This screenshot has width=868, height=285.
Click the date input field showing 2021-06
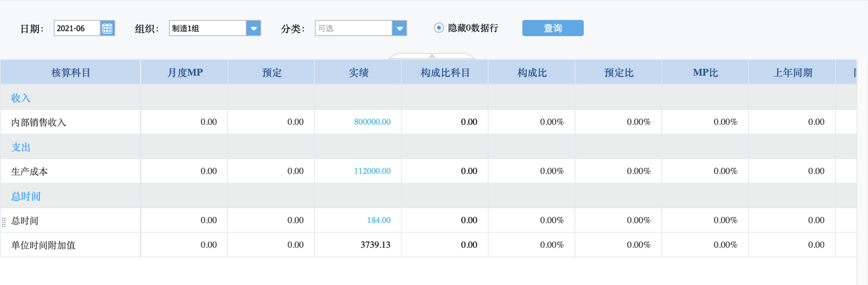pos(77,28)
